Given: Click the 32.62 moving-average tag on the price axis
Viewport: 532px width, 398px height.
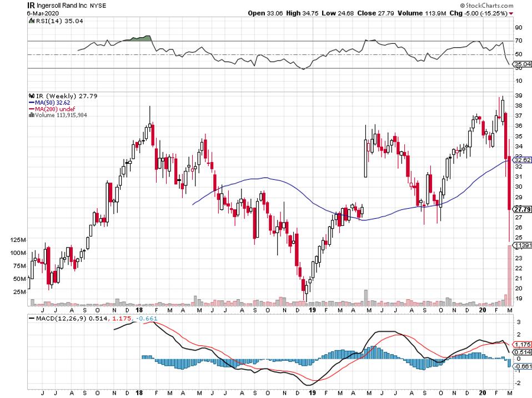Looking at the screenshot, I should 522,160.
